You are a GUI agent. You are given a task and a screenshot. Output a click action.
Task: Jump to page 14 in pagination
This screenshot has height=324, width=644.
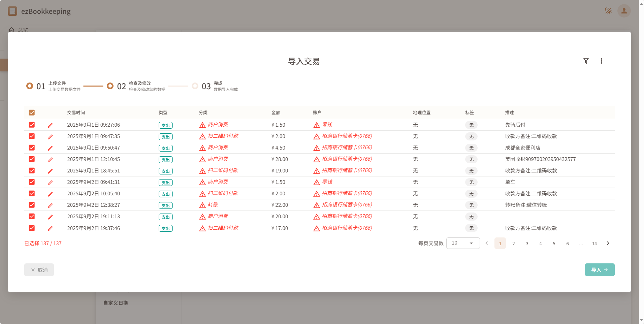tap(594, 243)
